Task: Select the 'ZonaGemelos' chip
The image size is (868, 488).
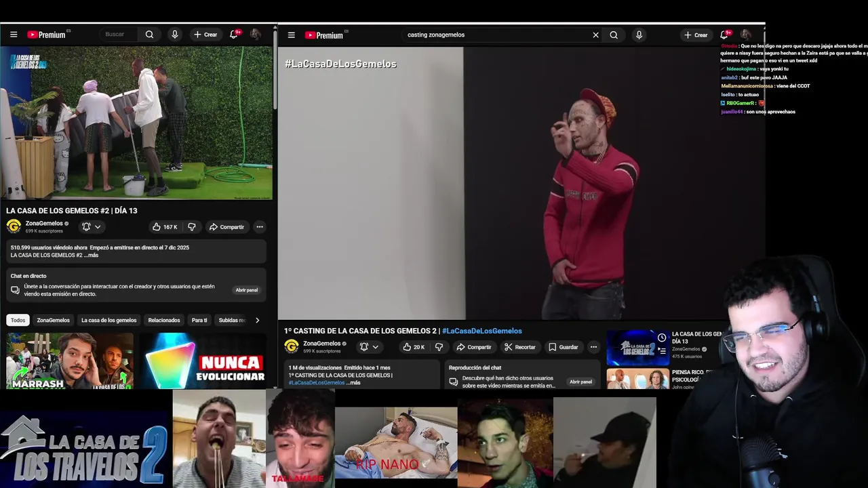Action: tap(54, 320)
